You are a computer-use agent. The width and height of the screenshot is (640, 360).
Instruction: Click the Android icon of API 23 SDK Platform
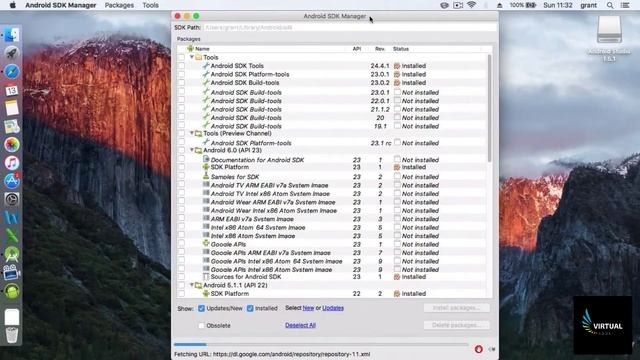pyautogui.click(x=206, y=167)
